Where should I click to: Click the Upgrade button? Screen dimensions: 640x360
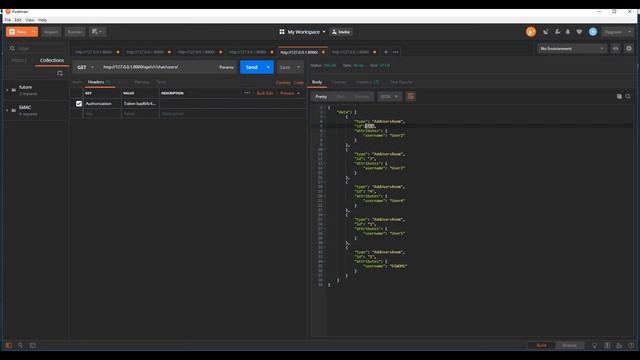(x=613, y=32)
